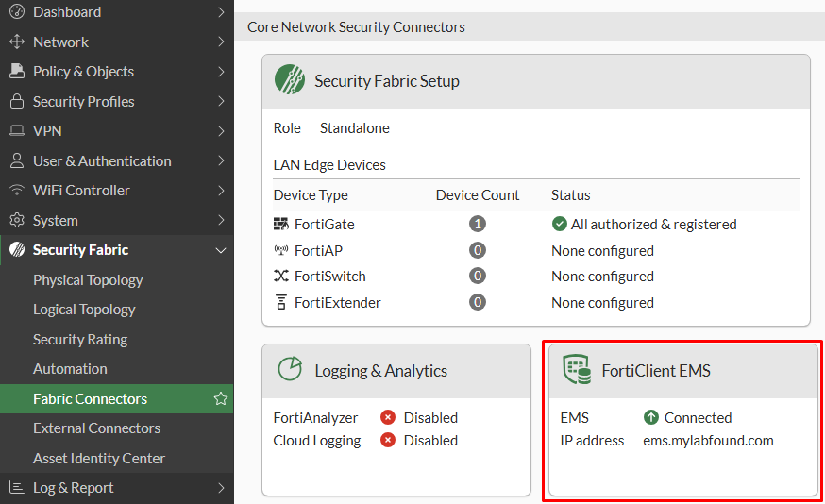Image resolution: width=825 pixels, height=504 pixels.
Task: Click the FortiAP device count badge
Action: (478, 250)
